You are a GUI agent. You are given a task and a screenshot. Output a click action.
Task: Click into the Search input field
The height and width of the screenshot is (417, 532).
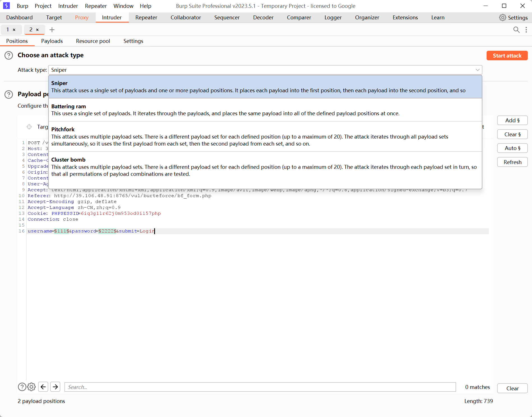click(260, 387)
